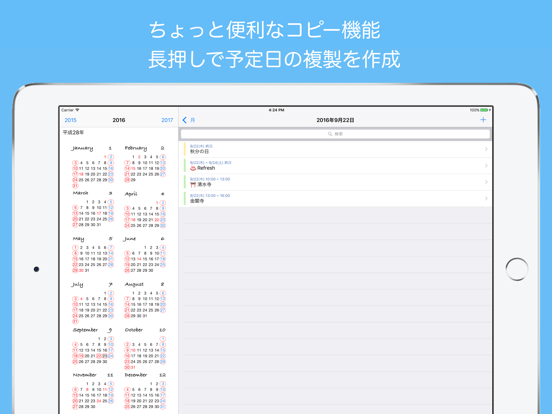Select the August month calendar

[x=145, y=300]
